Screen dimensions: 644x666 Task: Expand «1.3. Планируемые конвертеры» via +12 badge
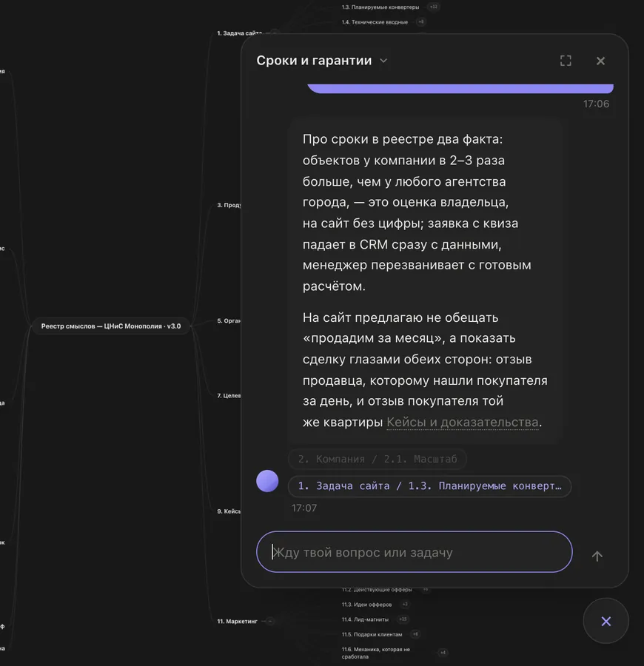coord(433,7)
